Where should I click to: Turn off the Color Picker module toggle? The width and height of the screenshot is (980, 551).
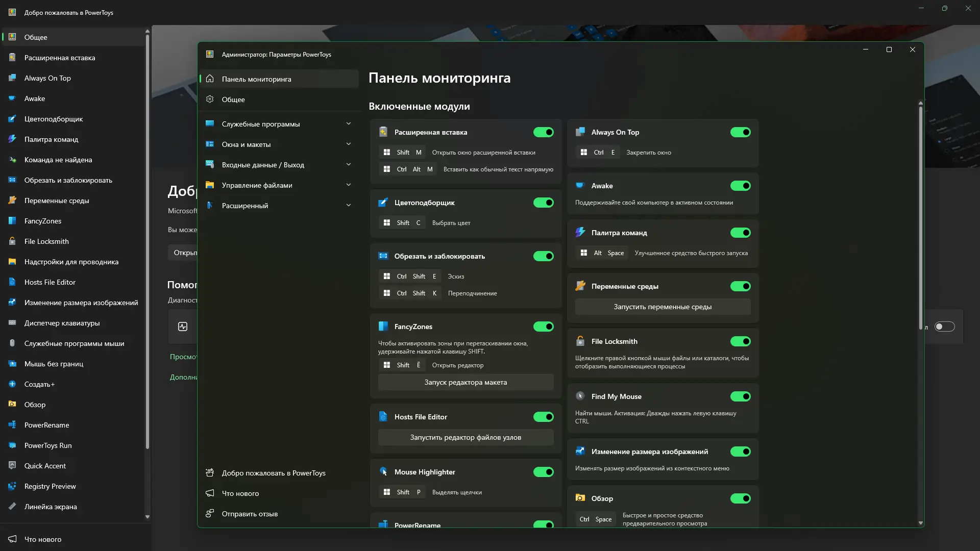point(543,203)
